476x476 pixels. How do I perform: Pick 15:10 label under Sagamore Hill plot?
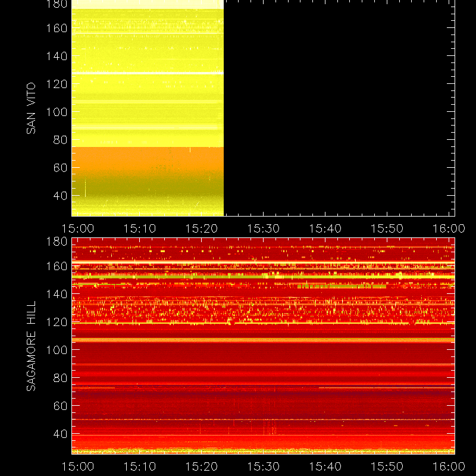tap(140, 466)
